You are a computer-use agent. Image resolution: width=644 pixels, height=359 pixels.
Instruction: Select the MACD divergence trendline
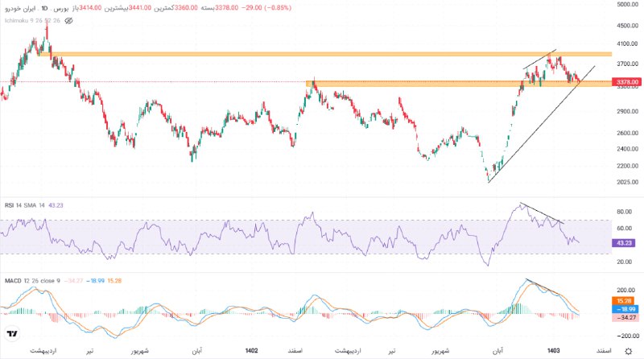click(x=547, y=289)
